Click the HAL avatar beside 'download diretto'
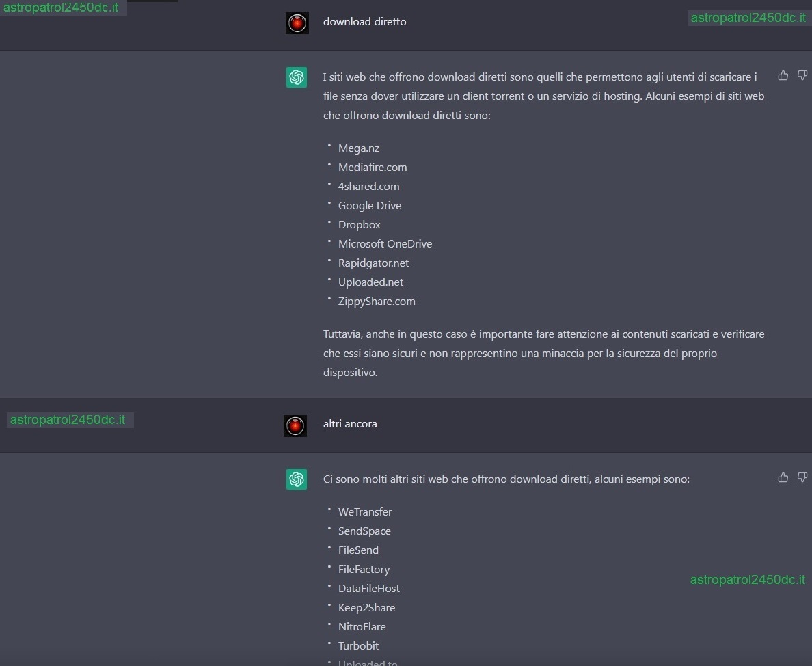 (x=297, y=23)
